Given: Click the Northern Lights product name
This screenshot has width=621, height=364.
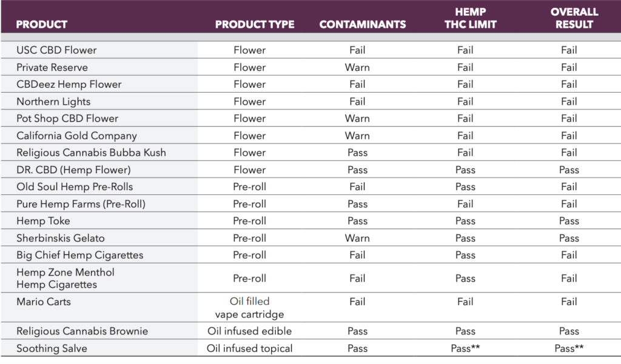Looking at the screenshot, I should pos(53,101).
